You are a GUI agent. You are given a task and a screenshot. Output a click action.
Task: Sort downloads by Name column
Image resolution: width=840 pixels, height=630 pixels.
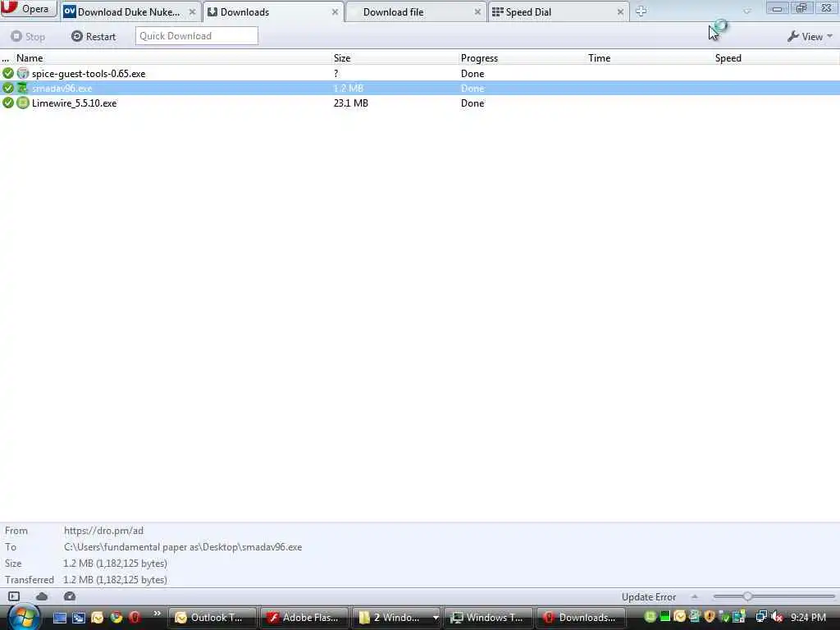point(30,58)
